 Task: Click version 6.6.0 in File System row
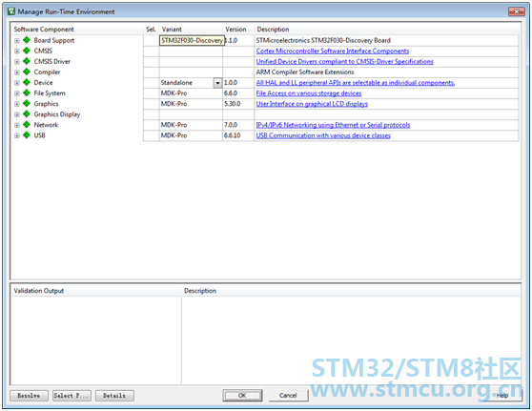coord(231,93)
